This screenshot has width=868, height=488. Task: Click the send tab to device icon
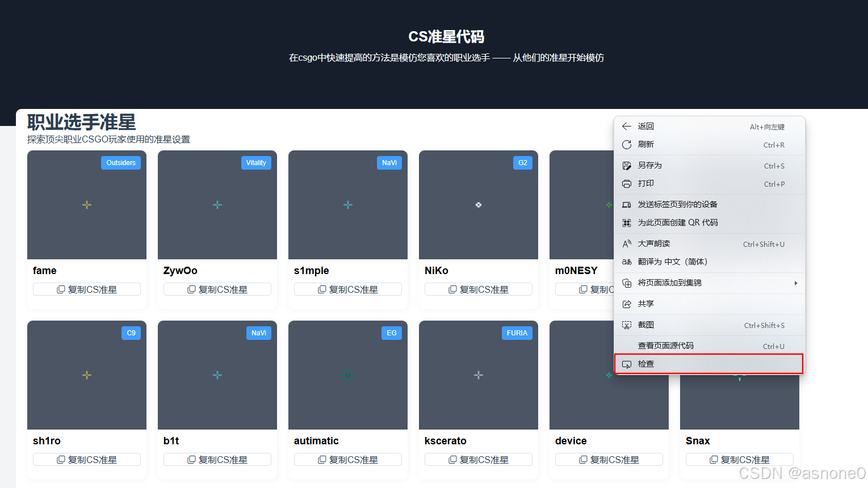[627, 205]
